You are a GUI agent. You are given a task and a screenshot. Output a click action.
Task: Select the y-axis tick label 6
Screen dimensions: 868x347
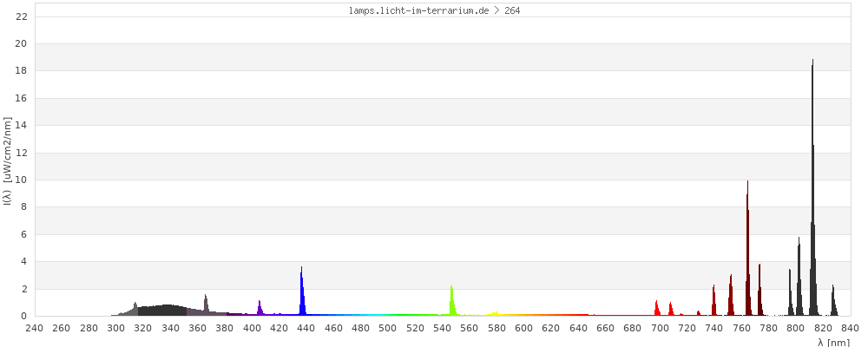24,234
